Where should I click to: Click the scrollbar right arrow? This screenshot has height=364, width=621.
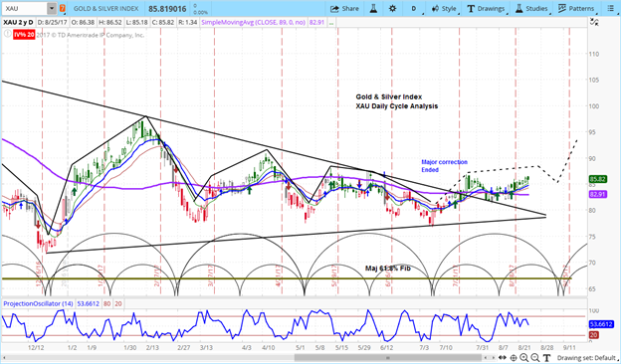493,358
